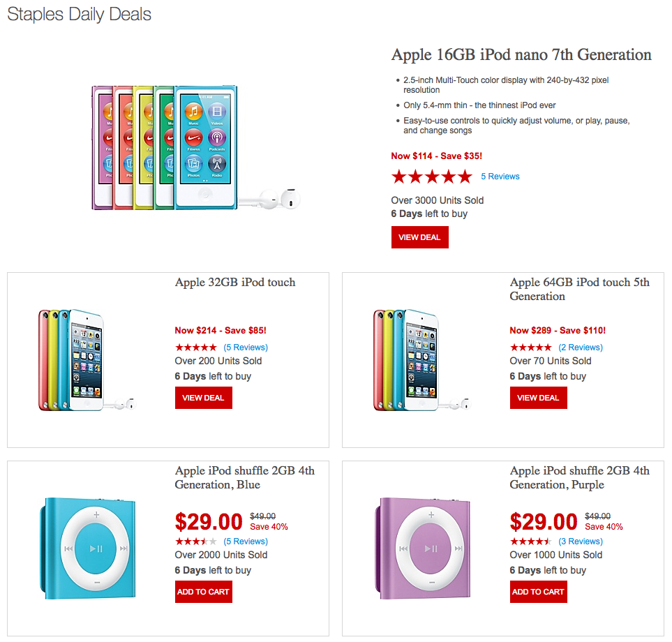The height and width of the screenshot is (642, 672).
Task: Open the Apple 16GB iPod nano title
Action: point(521,55)
